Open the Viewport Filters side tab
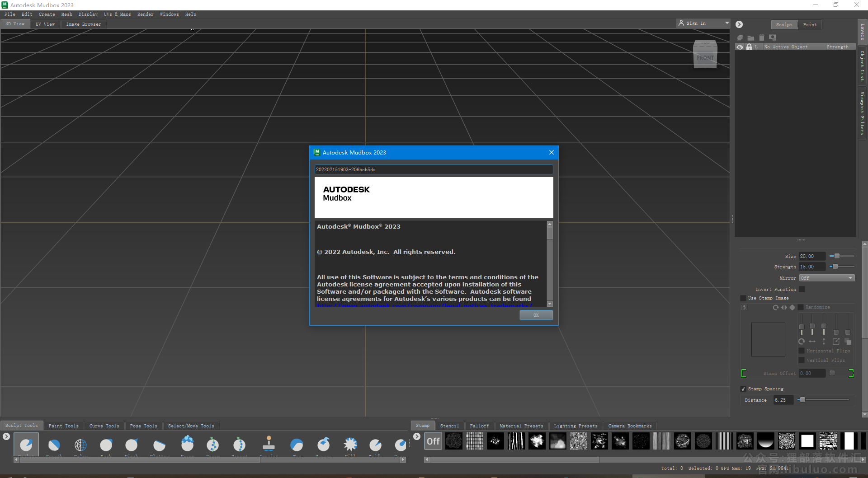Screen dimensions: 868x478 863,113
